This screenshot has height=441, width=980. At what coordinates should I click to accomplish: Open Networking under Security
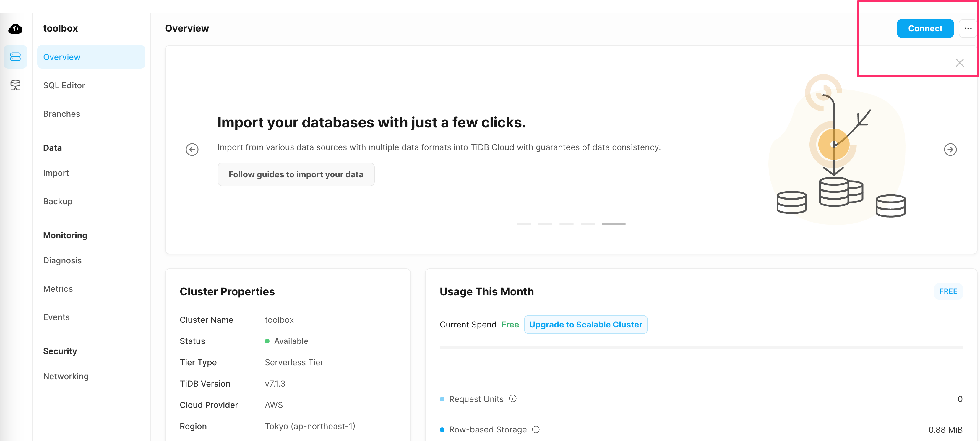(x=66, y=376)
